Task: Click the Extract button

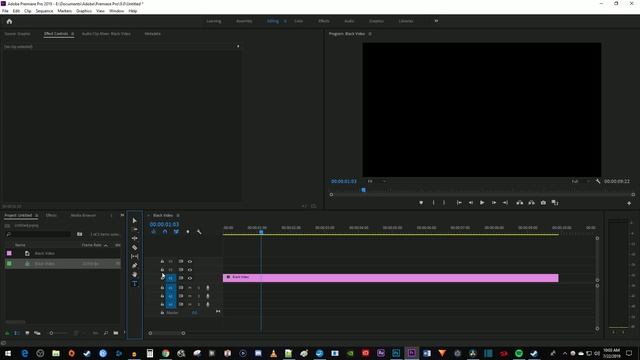Action: pyautogui.click(x=531, y=202)
